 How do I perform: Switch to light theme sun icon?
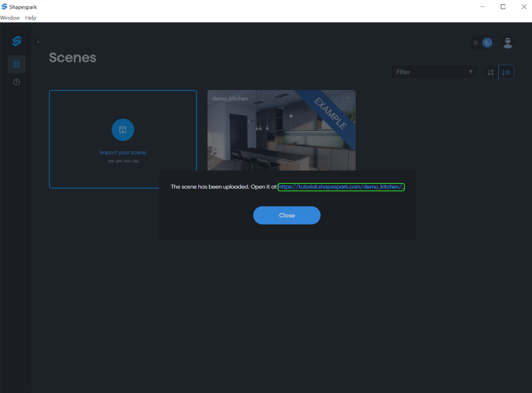(x=475, y=43)
